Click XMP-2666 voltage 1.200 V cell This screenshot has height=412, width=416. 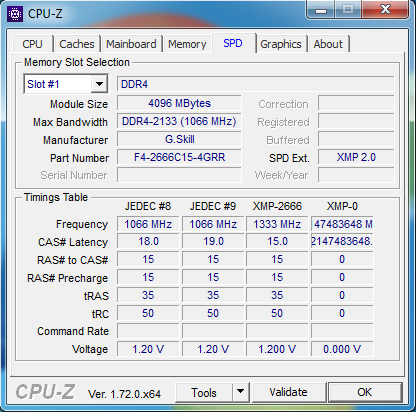pos(277,349)
